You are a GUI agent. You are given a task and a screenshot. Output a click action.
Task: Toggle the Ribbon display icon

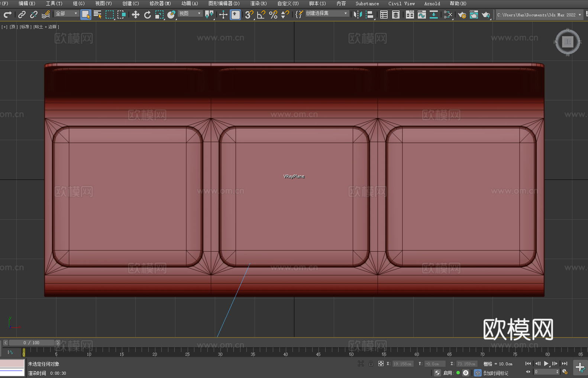(410, 14)
